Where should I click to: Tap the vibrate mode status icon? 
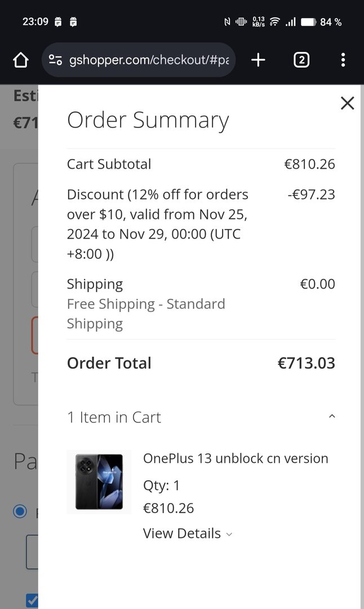tap(241, 22)
